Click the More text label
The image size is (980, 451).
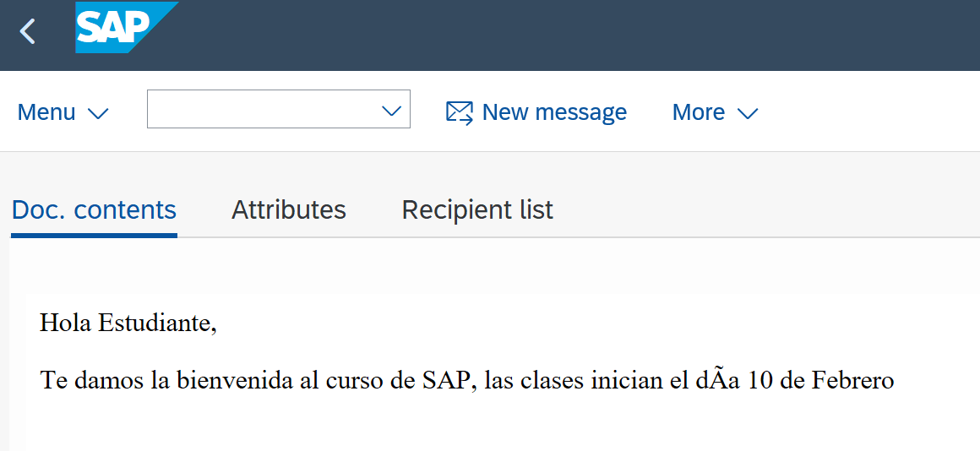pyautogui.click(x=698, y=112)
